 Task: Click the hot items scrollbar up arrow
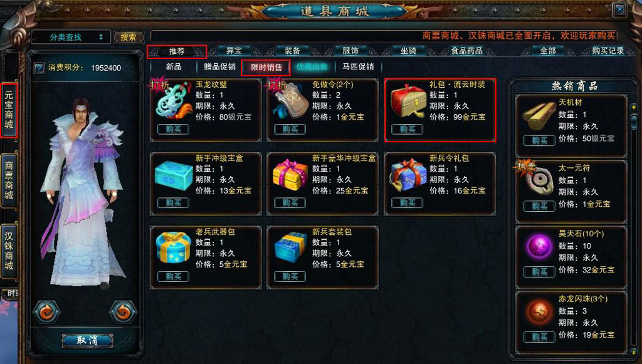(x=634, y=108)
